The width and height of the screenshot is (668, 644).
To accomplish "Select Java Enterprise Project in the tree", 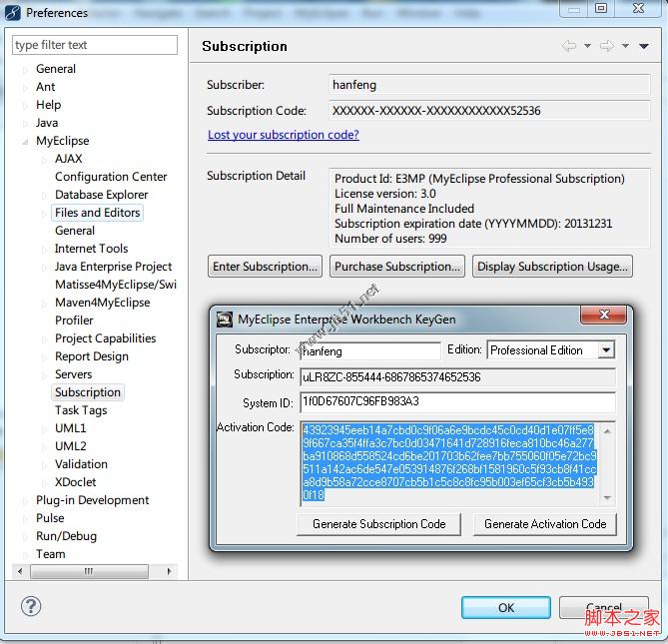I will 113,267.
